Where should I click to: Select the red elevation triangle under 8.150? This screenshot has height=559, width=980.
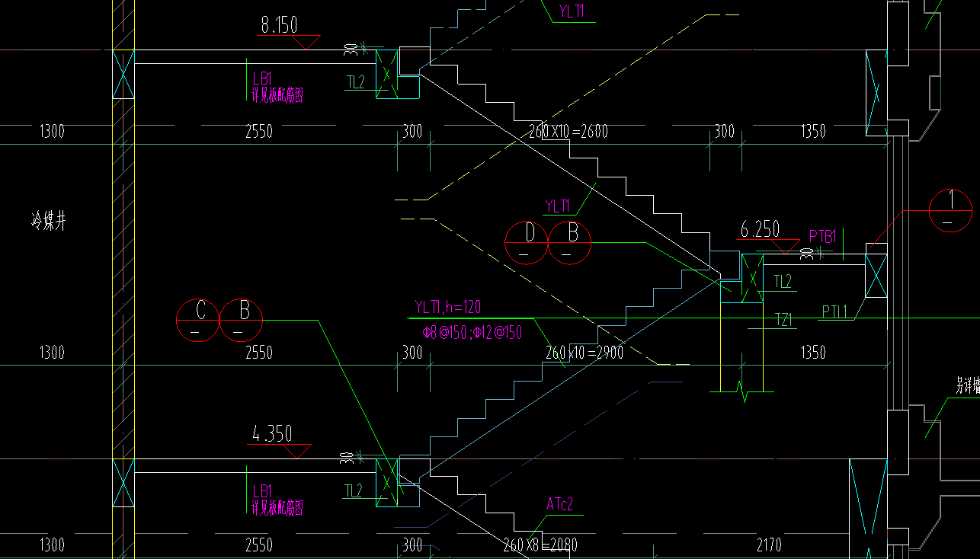[x=307, y=43]
